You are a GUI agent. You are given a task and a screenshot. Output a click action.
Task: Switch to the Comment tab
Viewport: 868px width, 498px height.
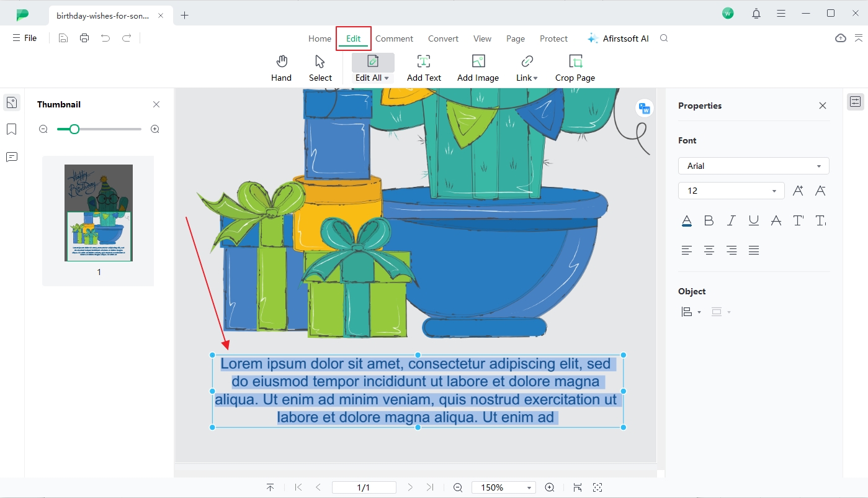(x=394, y=38)
